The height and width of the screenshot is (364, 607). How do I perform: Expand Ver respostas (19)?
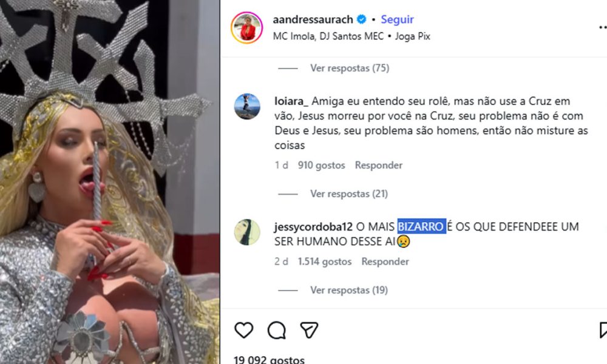pyautogui.click(x=349, y=290)
